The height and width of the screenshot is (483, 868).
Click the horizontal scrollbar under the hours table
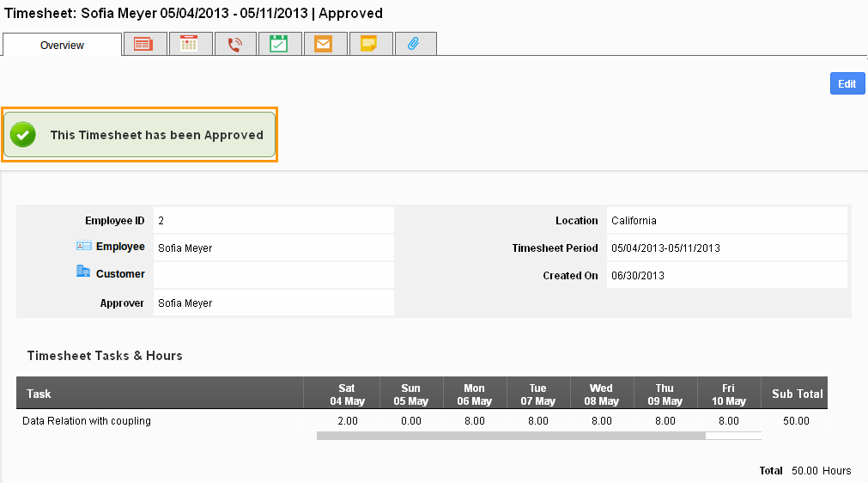[511, 436]
